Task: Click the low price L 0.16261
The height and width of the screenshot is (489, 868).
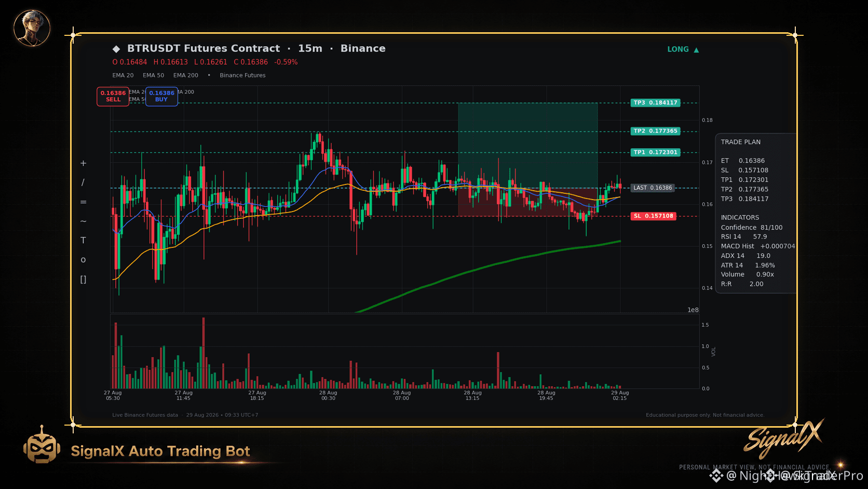Action: [x=211, y=62]
